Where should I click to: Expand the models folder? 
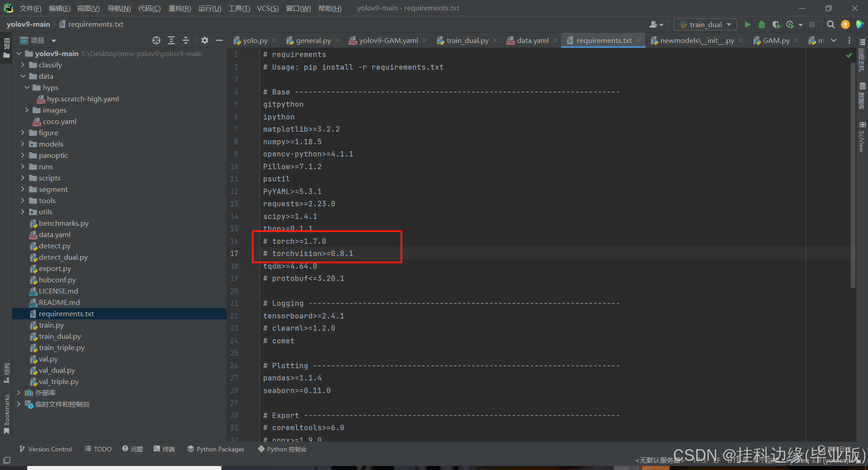[x=23, y=144]
